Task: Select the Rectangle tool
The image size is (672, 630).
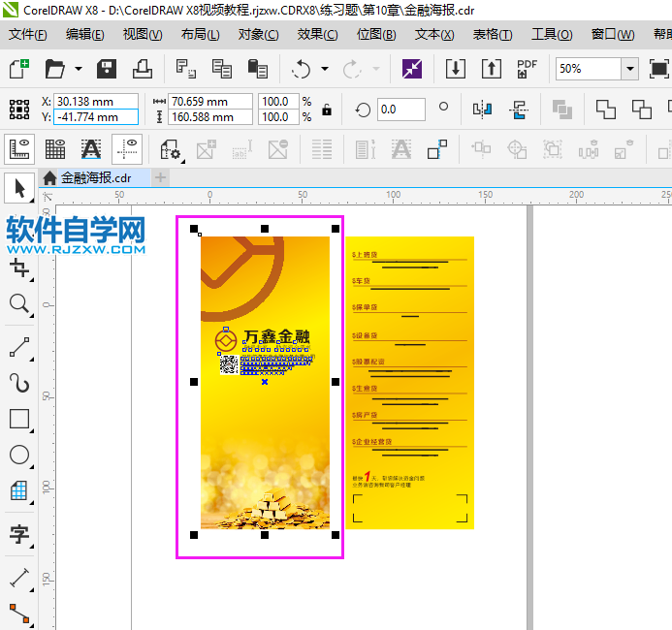Action: click(x=18, y=419)
